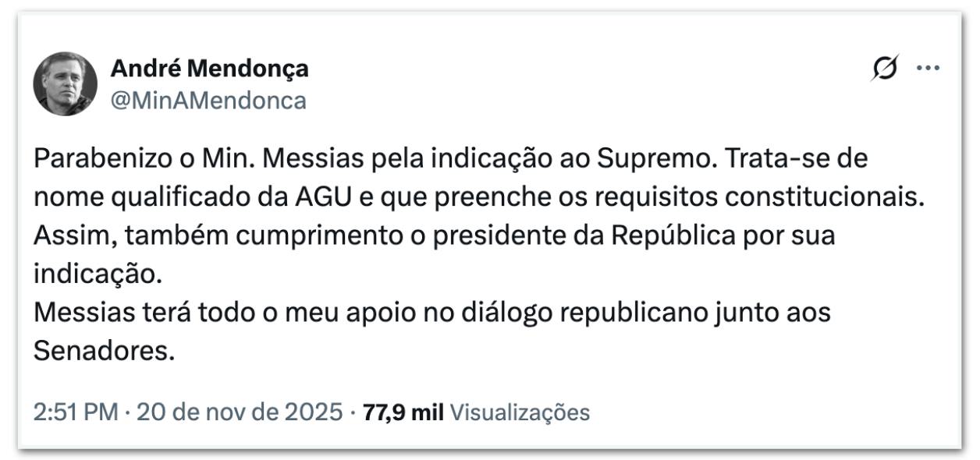Screen dimensions: 980x460
Task: Open the three-dot more options menu
Action: [929, 69]
